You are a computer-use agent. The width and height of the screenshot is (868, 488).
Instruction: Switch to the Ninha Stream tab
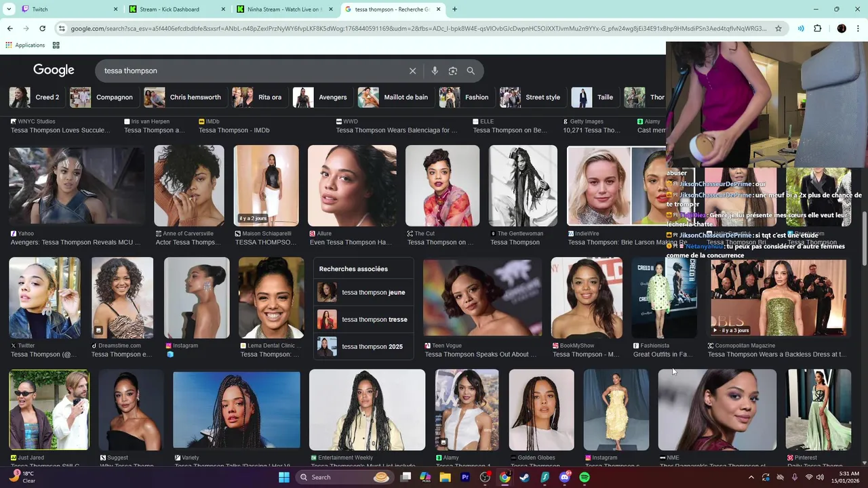pos(285,9)
